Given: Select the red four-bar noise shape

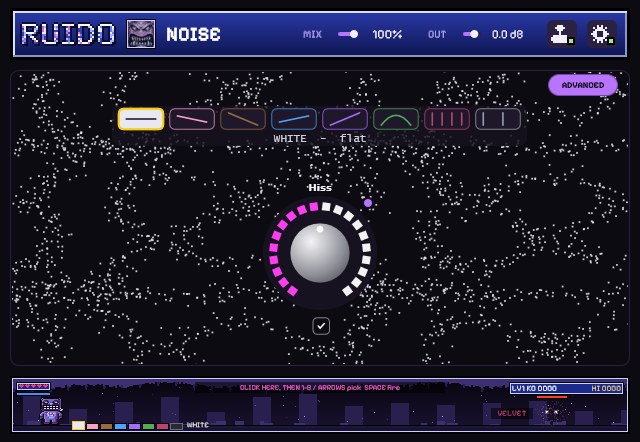Looking at the screenshot, I should tap(447, 119).
